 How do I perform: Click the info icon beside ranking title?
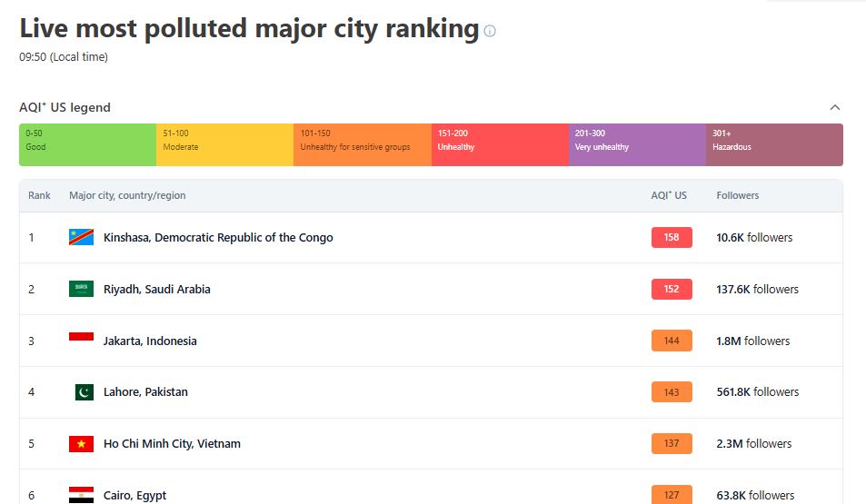click(x=489, y=31)
